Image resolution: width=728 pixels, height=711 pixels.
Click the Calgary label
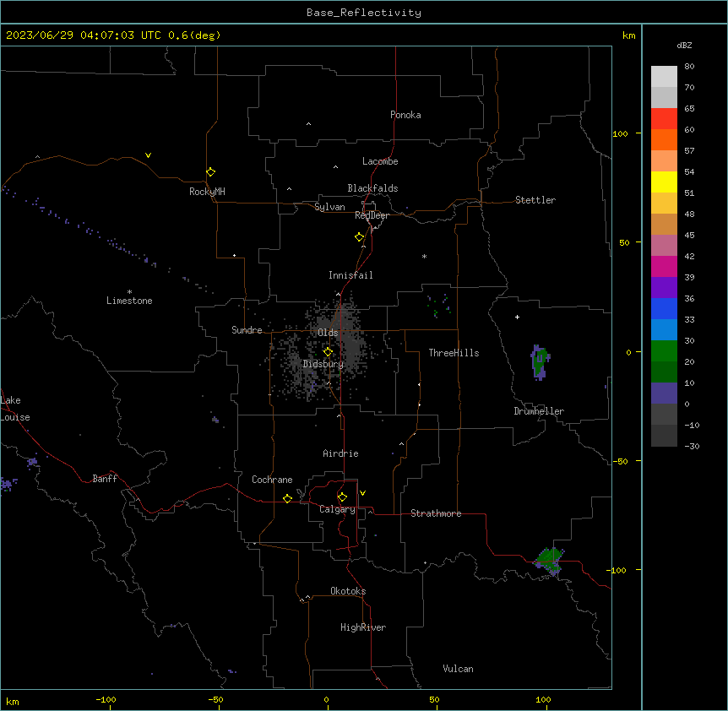[338, 509]
